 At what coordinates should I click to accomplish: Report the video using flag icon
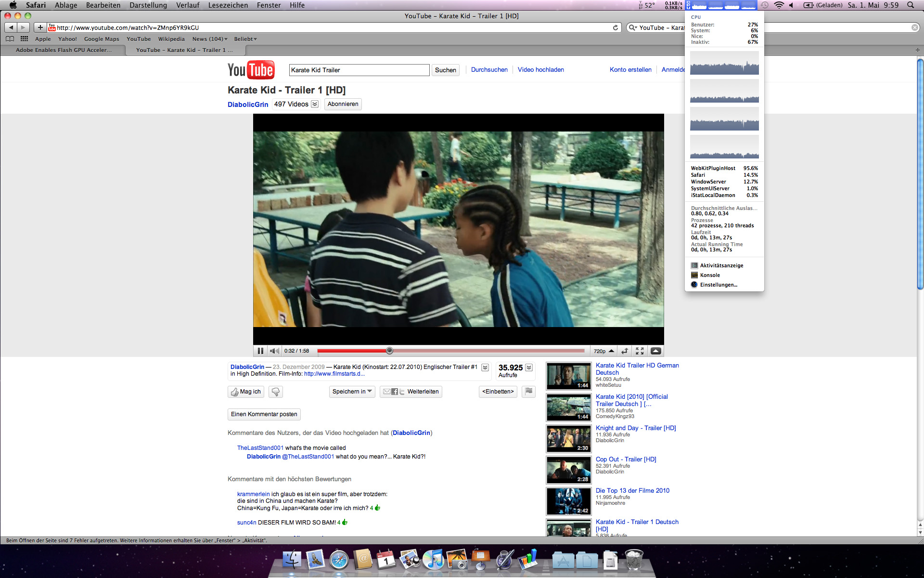[x=528, y=392]
